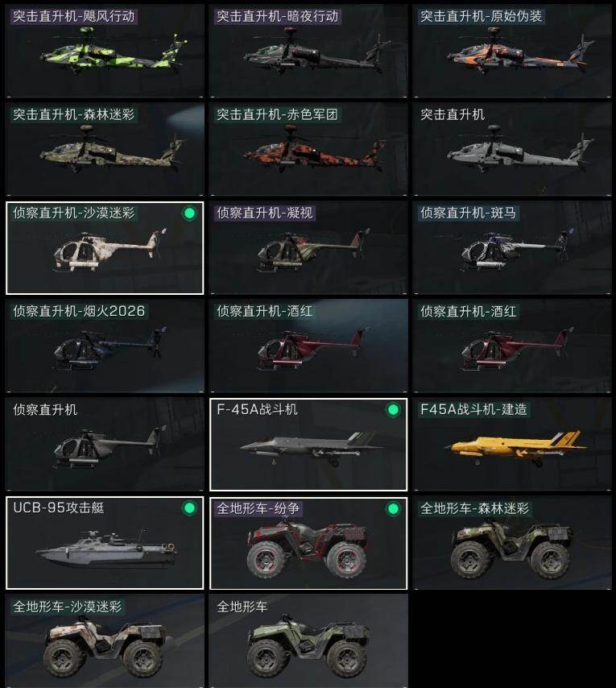Select the 突击直升机-飓风行动 skin card
The height and width of the screenshot is (688, 616).
tap(105, 52)
